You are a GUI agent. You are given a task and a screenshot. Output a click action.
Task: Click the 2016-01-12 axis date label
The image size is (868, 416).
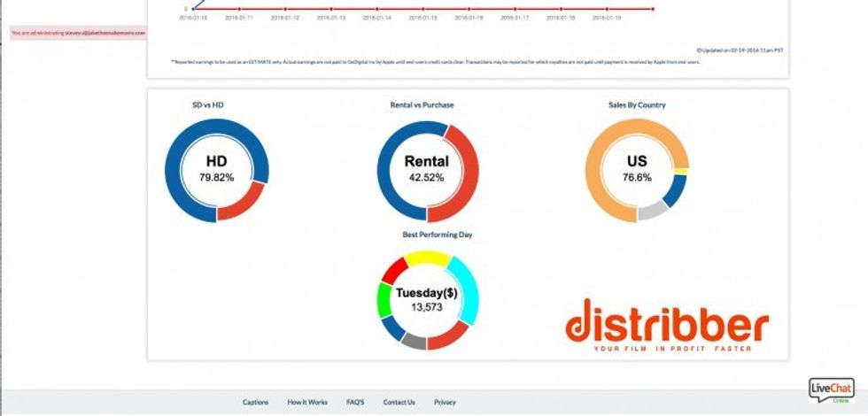coord(285,18)
